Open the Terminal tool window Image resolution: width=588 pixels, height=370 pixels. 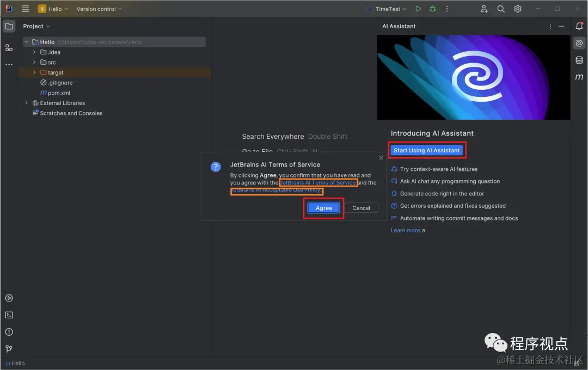[9, 314]
